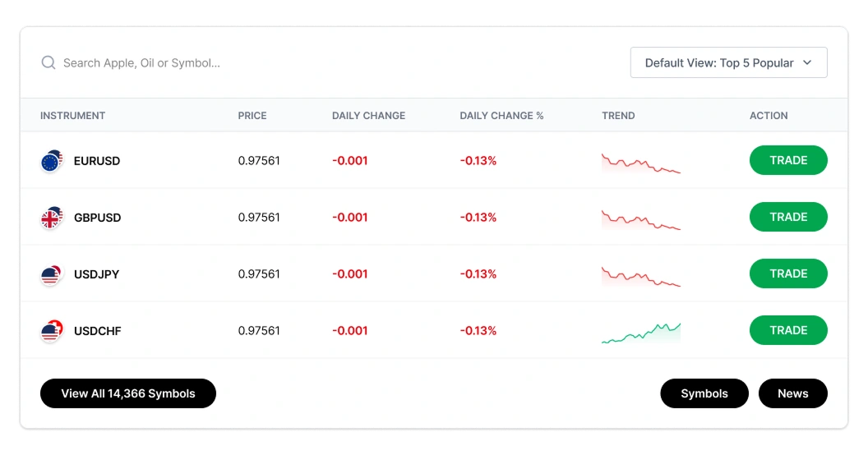The width and height of the screenshot is (868, 455).
Task: Click the EURUSD flag icon
Action: click(x=52, y=161)
